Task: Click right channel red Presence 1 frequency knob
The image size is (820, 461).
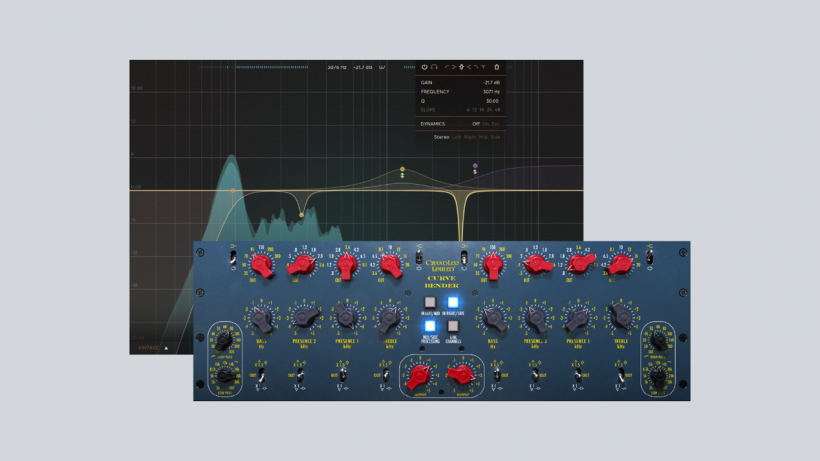Action: click(580, 264)
